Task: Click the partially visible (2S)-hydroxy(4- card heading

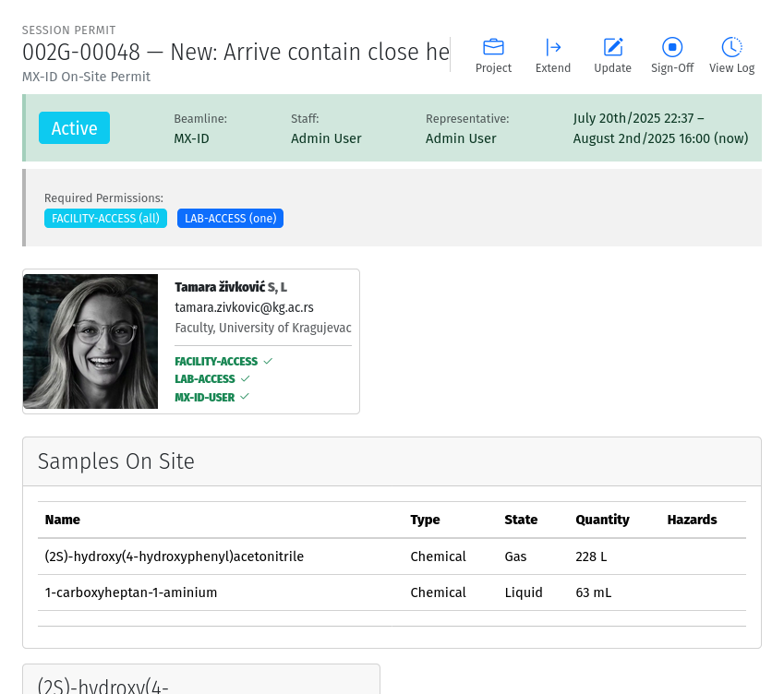Action: pos(103,685)
